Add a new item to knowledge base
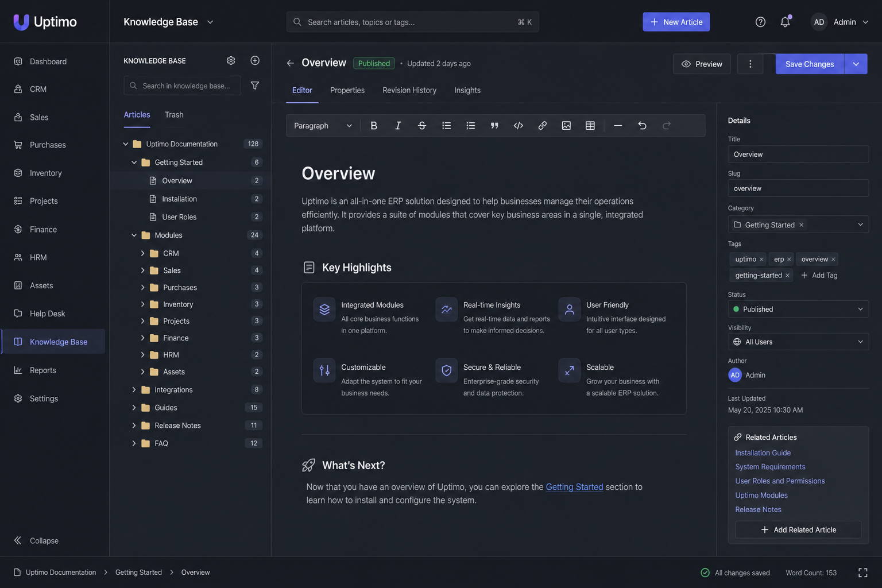This screenshot has height=588, width=882. (x=255, y=61)
